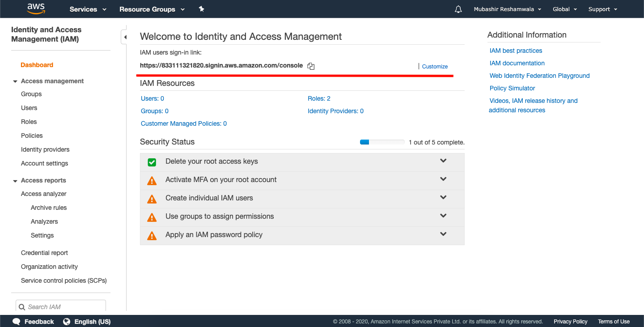This screenshot has width=644, height=327.
Task: Open Organization activity in the sidebar
Action: point(49,267)
